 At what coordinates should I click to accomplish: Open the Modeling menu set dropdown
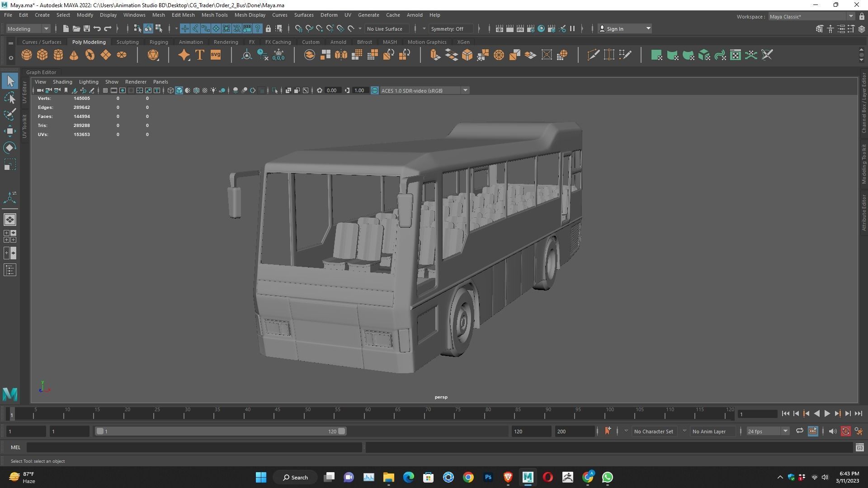point(28,28)
